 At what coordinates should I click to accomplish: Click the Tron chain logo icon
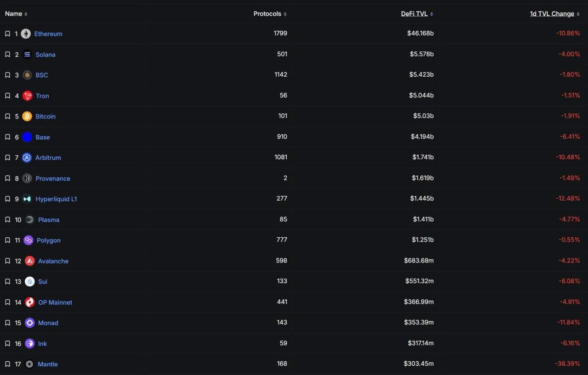[28, 96]
